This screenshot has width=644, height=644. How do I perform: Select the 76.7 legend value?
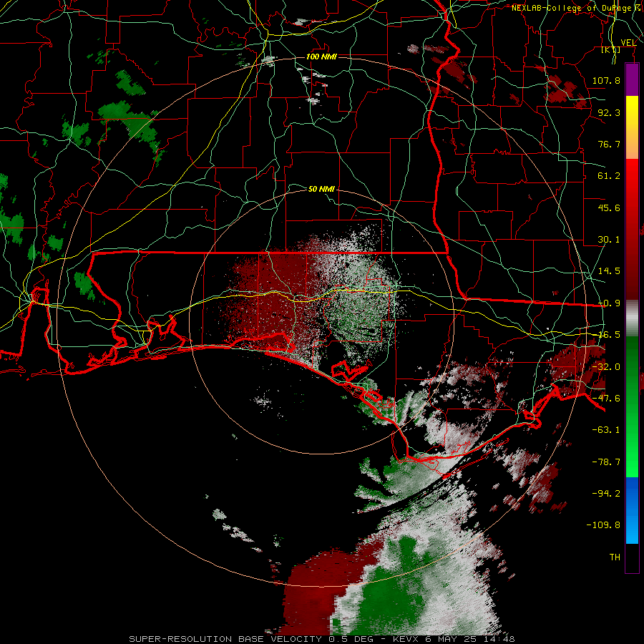click(609, 144)
